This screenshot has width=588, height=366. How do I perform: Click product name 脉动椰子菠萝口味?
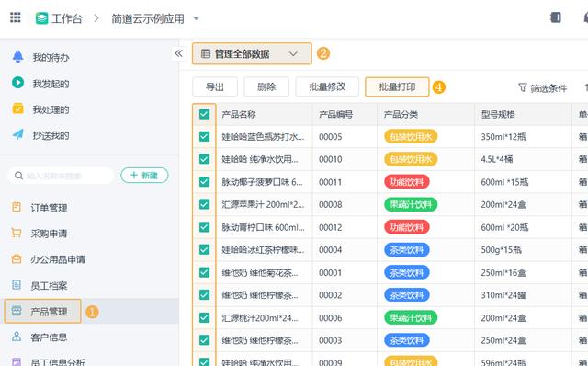tap(262, 182)
